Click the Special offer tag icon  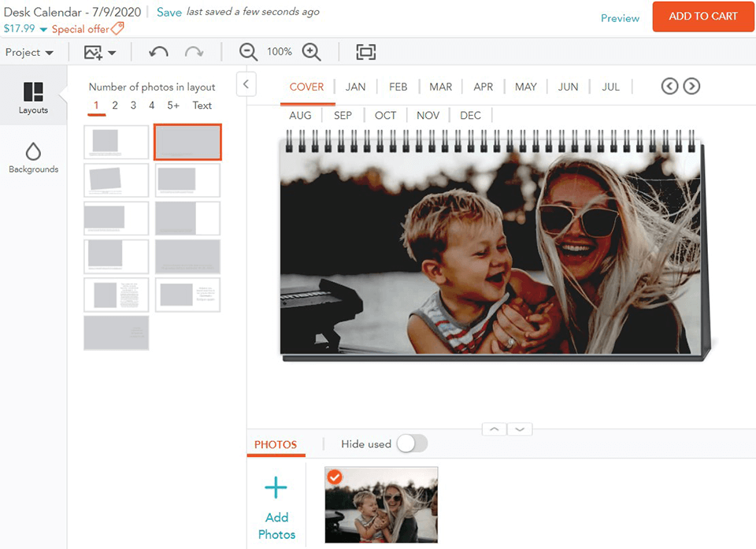(118, 29)
